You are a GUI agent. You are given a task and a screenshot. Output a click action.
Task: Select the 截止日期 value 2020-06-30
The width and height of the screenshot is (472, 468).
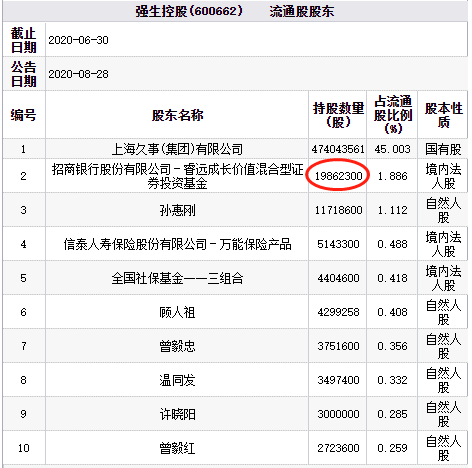(x=78, y=40)
